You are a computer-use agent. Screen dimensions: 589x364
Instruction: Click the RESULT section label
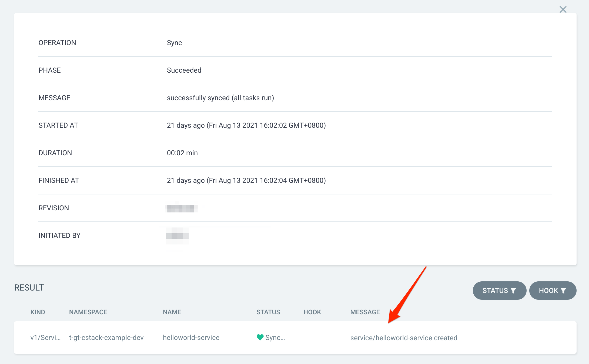tap(29, 287)
